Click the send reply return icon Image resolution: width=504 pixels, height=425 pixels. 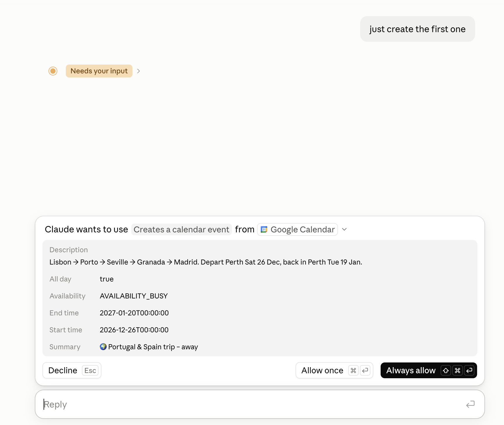tap(470, 404)
